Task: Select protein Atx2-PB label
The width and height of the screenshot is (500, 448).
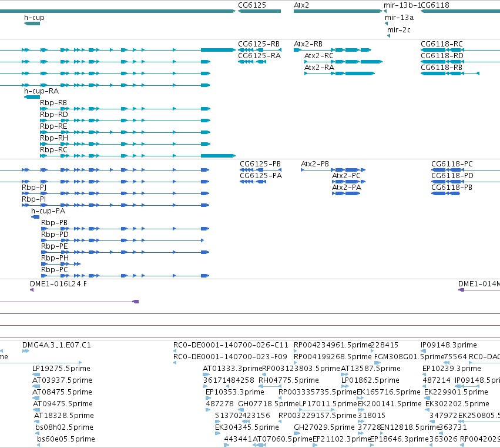Action: coord(315,164)
